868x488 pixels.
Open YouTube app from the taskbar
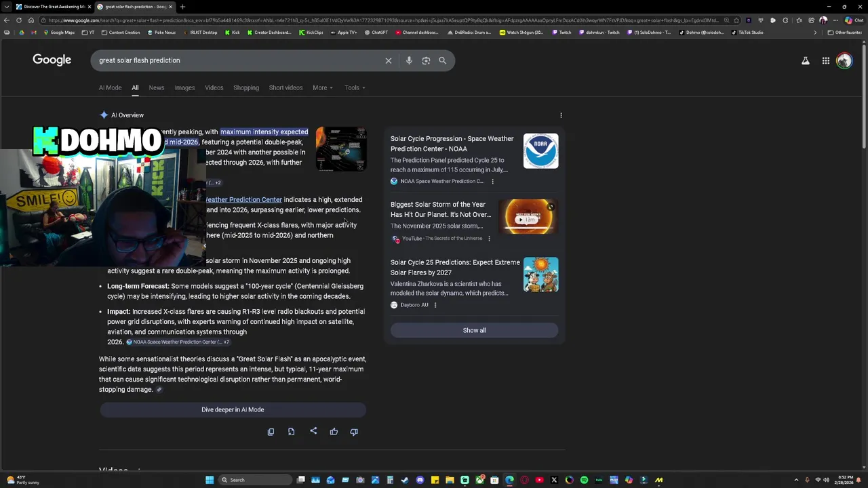point(539,480)
